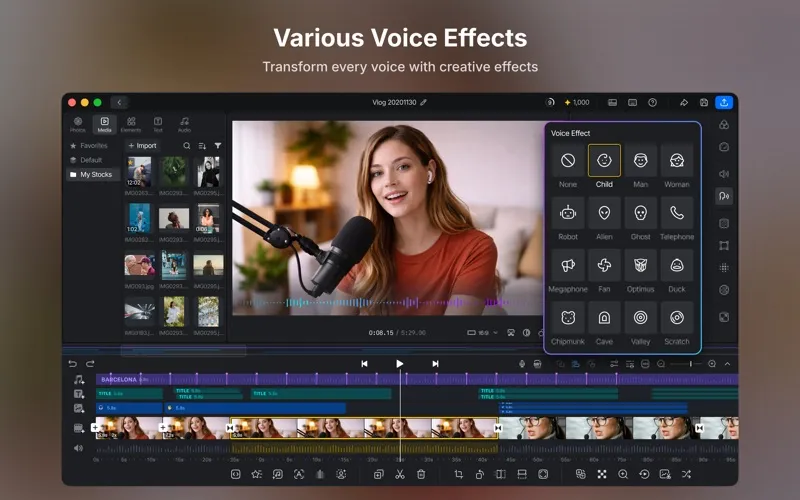The height and width of the screenshot is (500, 800).
Task: Pick the Telephone voice effect
Action: 677,212
